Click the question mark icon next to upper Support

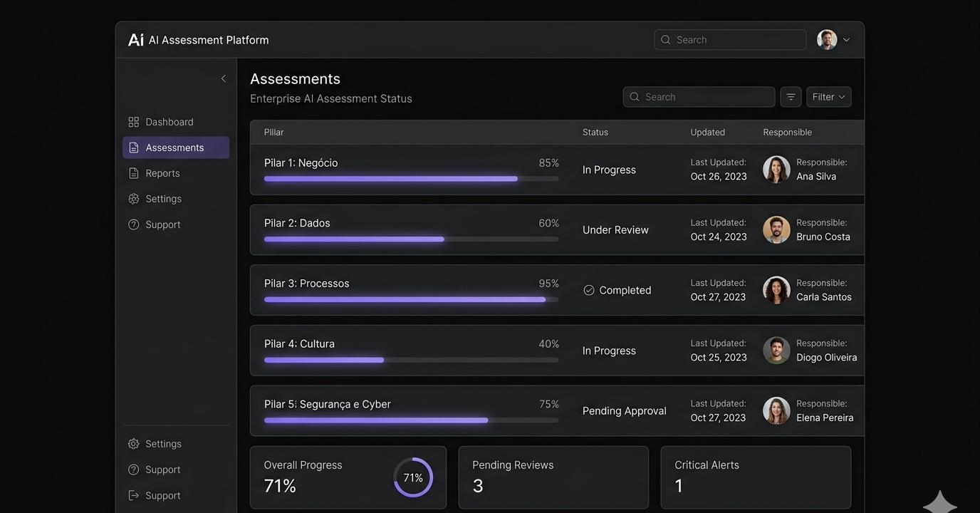tap(134, 224)
